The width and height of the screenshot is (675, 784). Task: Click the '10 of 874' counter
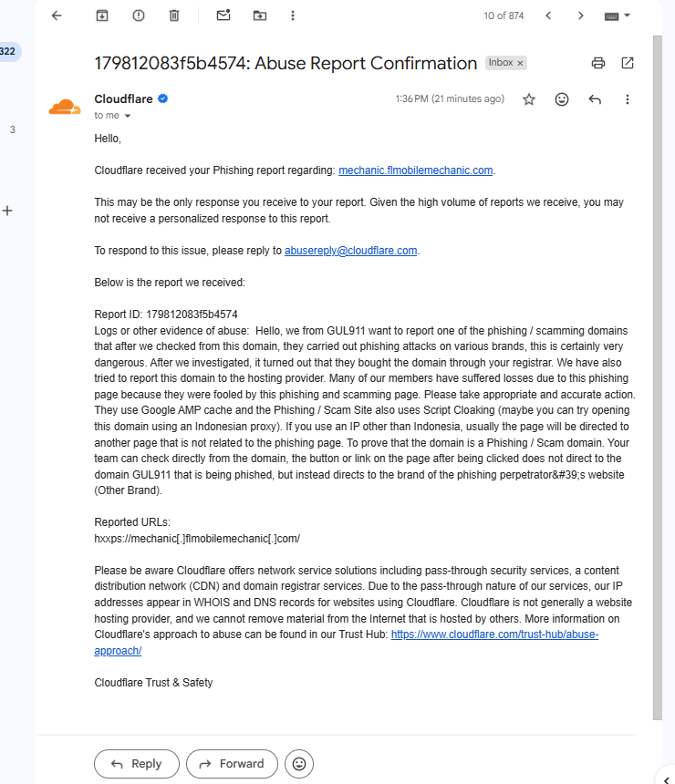tap(504, 16)
